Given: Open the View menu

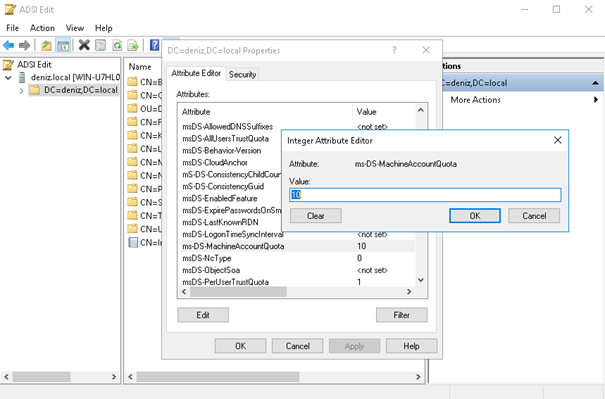Looking at the screenshot, I should (x=74, y=28).
